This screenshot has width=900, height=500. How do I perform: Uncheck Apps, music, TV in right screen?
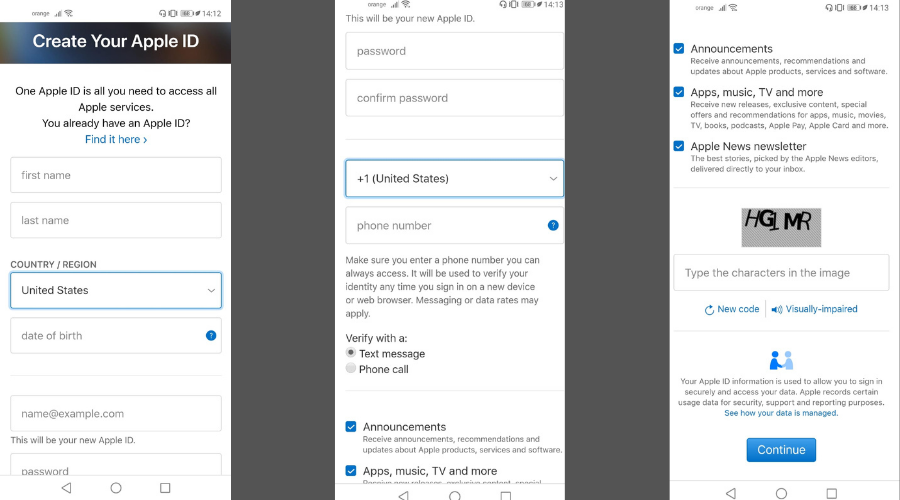tap(679, 92)
